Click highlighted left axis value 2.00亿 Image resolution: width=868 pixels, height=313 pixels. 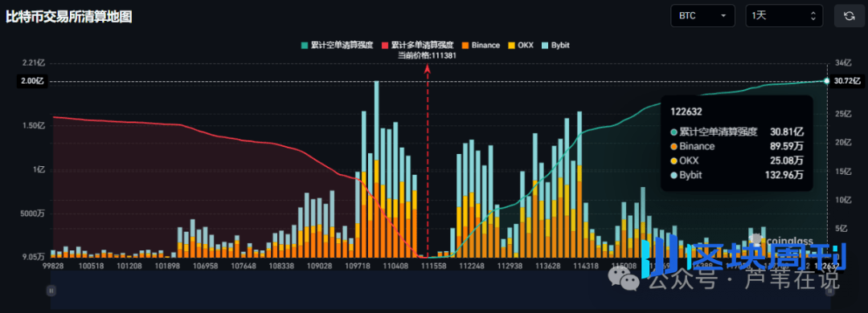pyautogui.click(x=33, y=81)
